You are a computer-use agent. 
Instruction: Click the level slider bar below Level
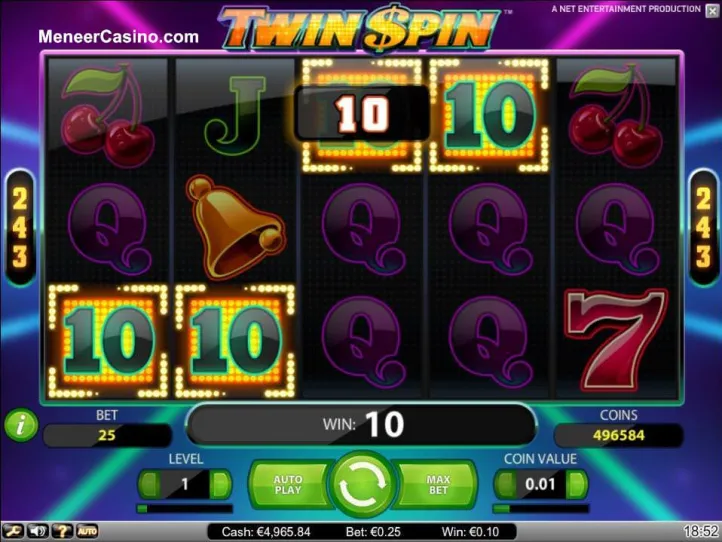tap(185, 509)
